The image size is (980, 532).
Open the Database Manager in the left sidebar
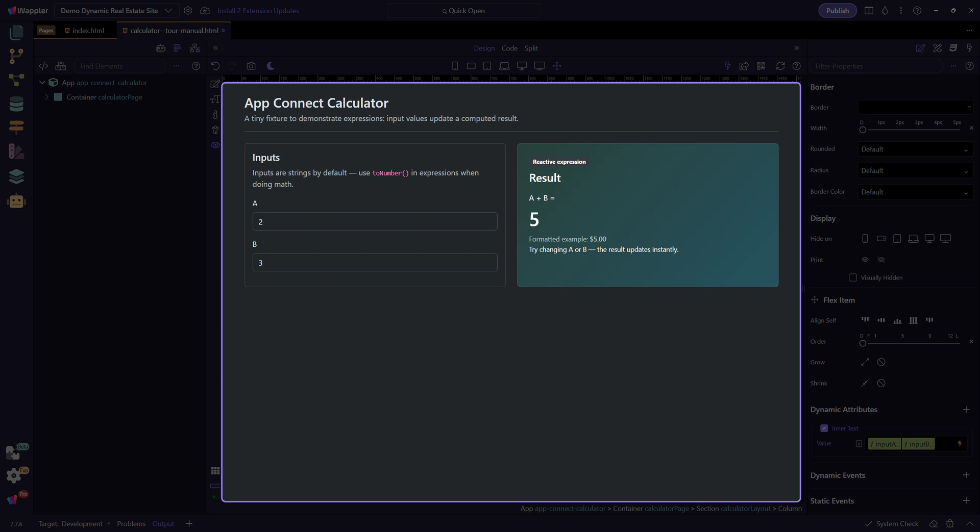point(16,104)
